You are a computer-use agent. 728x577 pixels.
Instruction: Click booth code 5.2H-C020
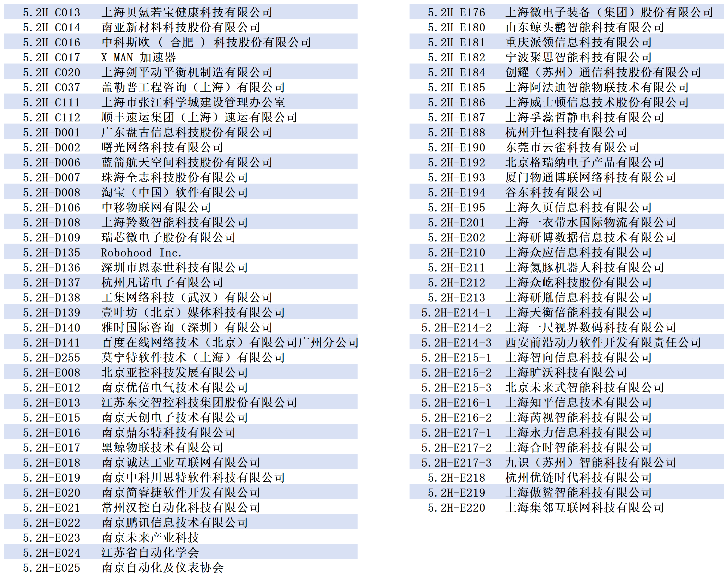[52, 72]
